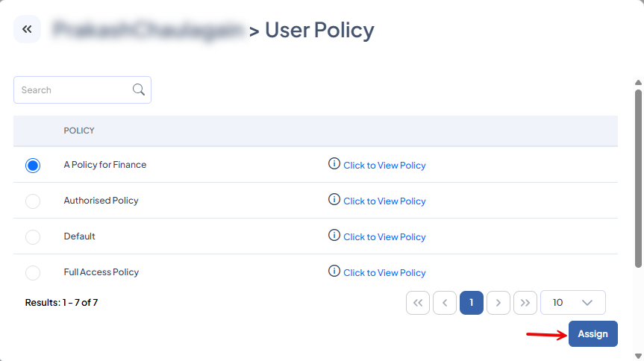The height and width of the screenshot is (361, 644).
Task: Go to previous results page
Action: coord(445,303)
